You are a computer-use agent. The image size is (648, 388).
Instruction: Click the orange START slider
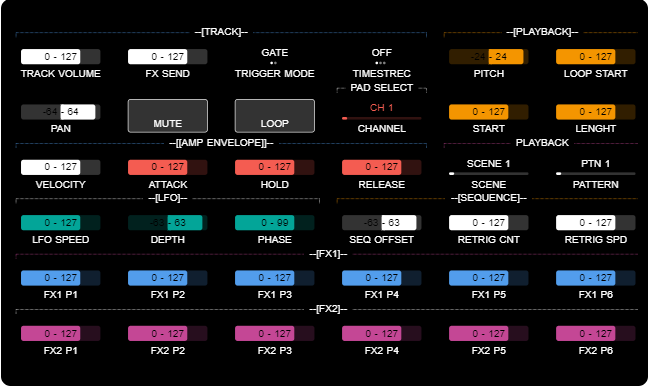[x=488, y=112]
